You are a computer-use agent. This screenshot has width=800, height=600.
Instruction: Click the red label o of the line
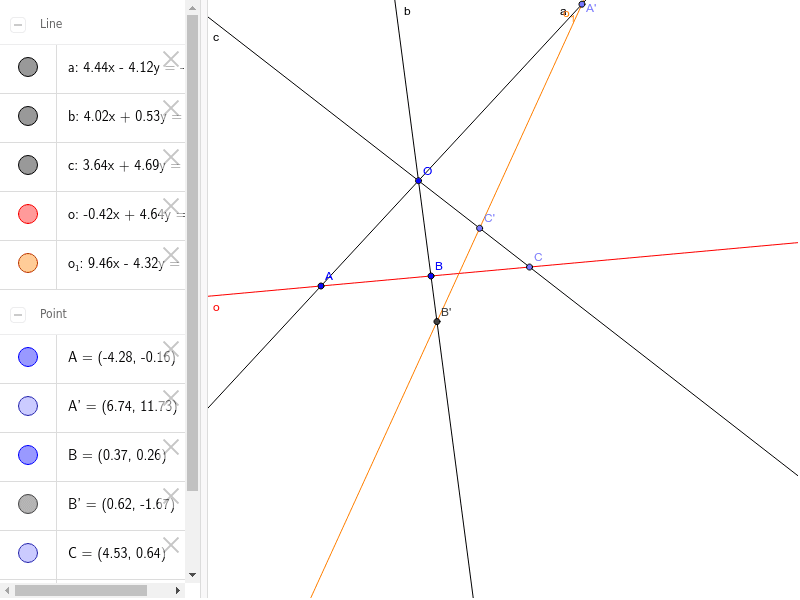(216, 308)
